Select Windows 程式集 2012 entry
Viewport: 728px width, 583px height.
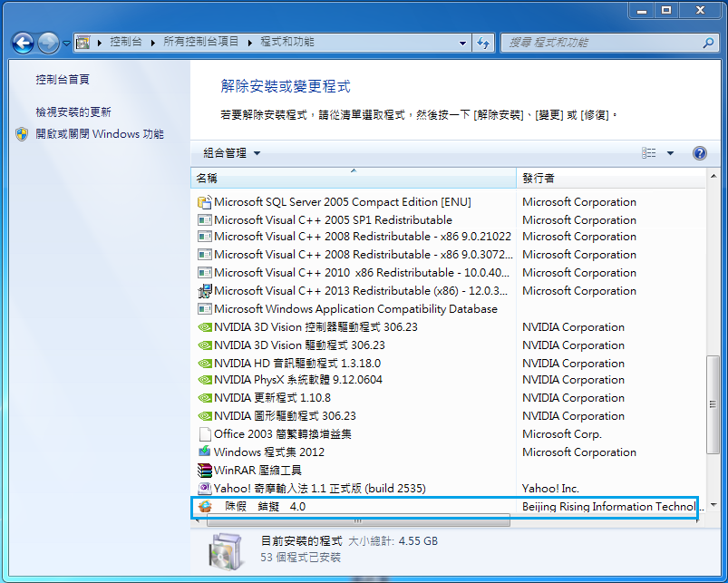click(269, 452)
